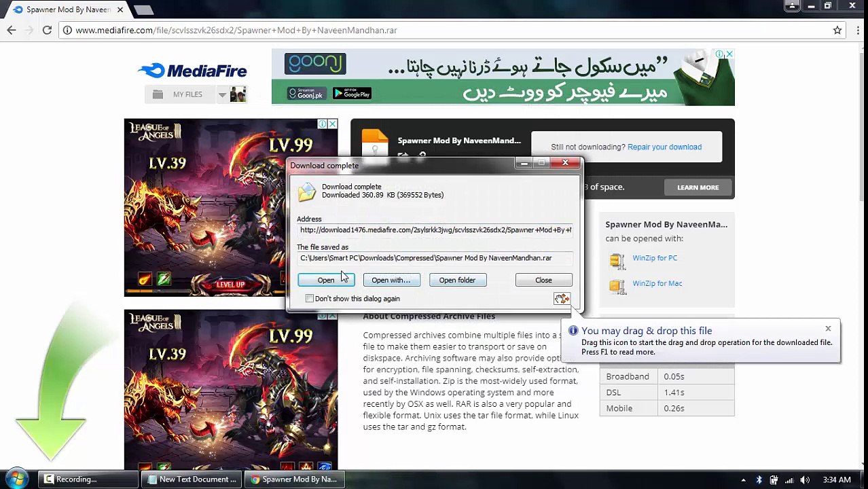Open the WinZip for PC link

pyautogui.click(x=655, y=258)
